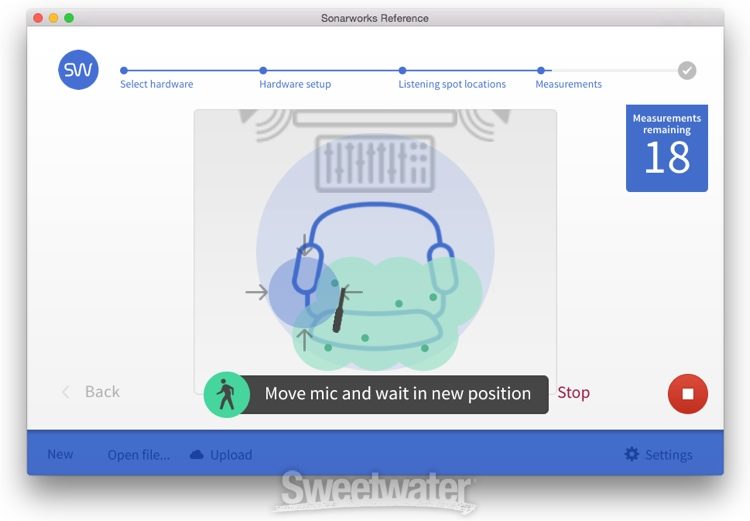Click the Measurements remaining 18 counter
The image size is (750, 521).
pos(667,148)
